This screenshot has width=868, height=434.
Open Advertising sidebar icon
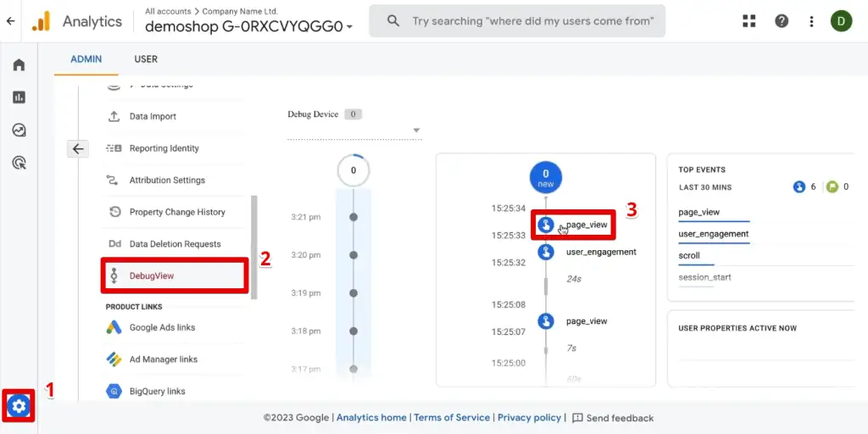[x=19, y=163]
